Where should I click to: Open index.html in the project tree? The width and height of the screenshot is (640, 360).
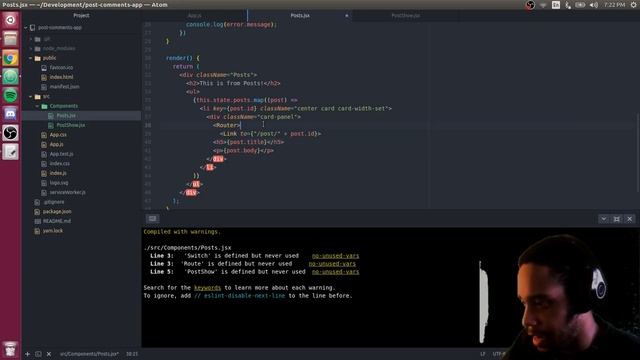pos(61,77)
